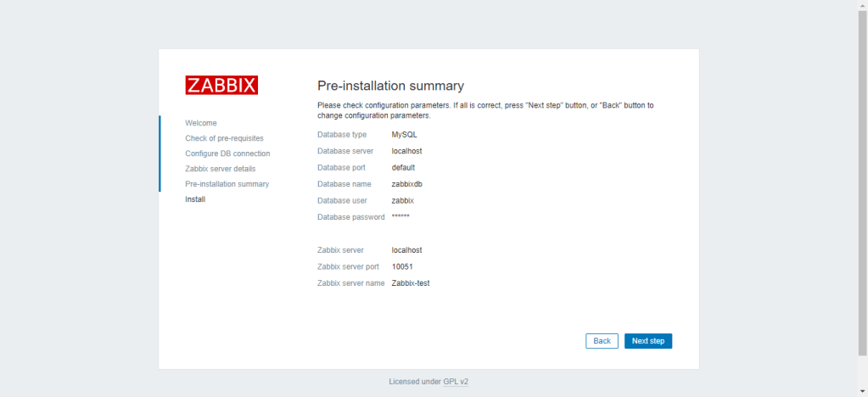868x397 pixels.
Task: Select the Welcome step in sidebar
Action: coord(201,123)
